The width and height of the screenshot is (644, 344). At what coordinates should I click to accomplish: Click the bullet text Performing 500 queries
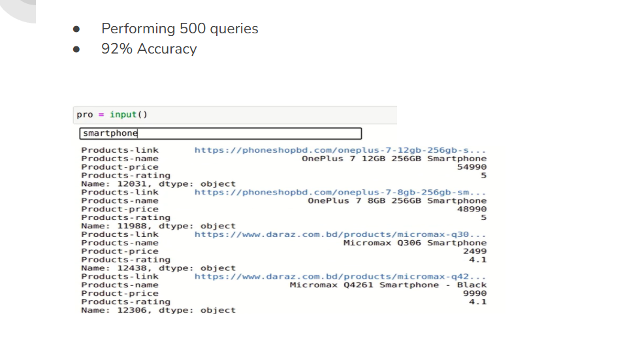click(180, 29)
